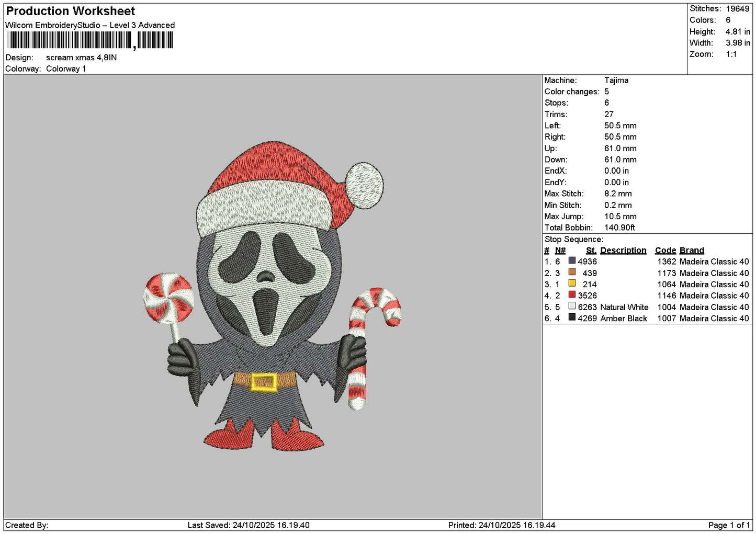The height and width of the screenshot is (534, 756).
Task: Click the Stitches value 19649
Action: pyautogui.click(x=737, y=9)
